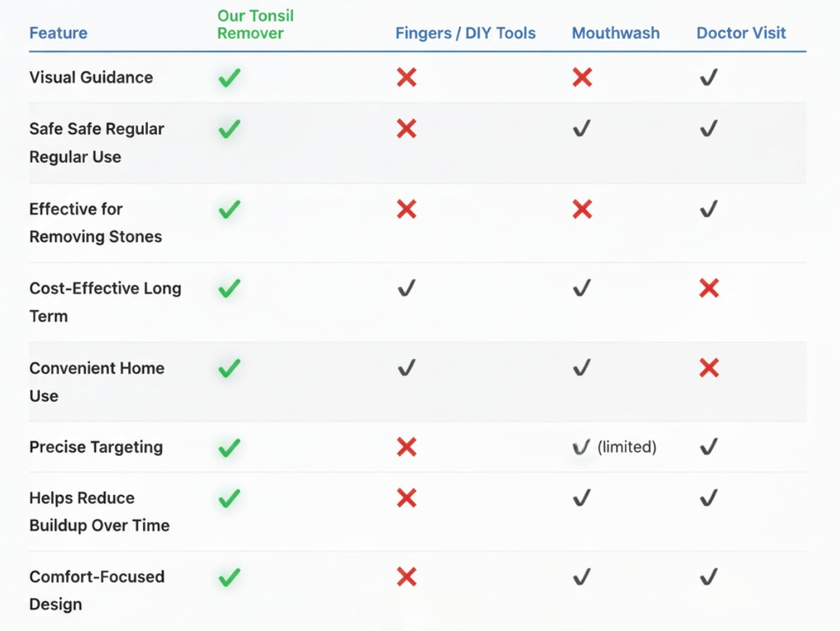Click the Our Tonsil Remover column header
Screen dimensions: 840x631
[x=255, y=25]
